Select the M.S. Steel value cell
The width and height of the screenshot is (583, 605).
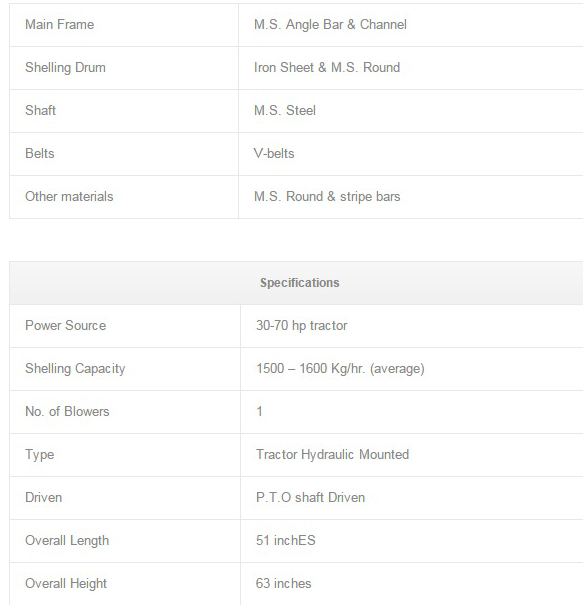point(411,111)
